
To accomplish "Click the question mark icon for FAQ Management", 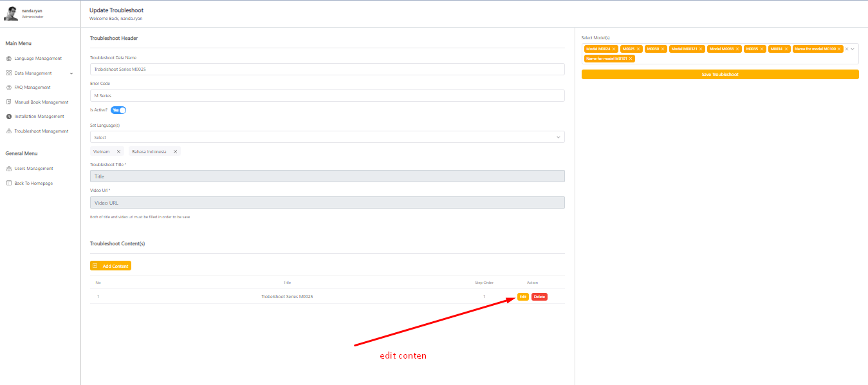I will pyautogui.click(x=9, y=88).
